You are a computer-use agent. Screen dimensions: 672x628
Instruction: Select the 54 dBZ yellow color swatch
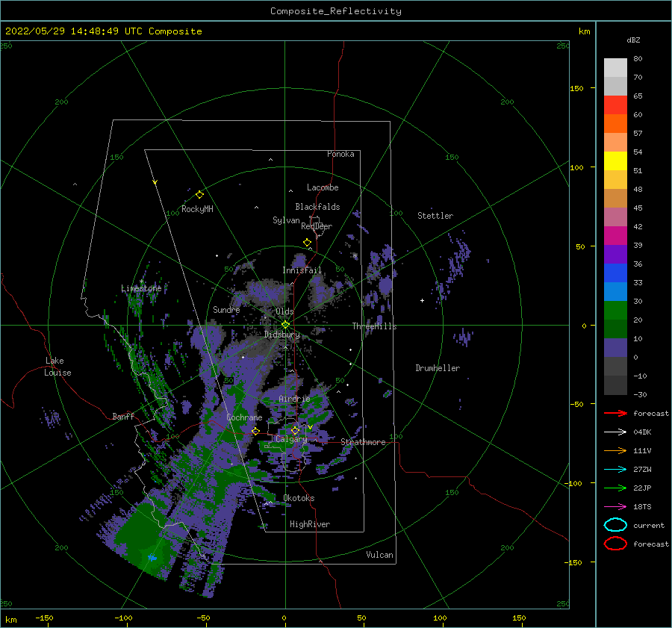pos(615,161)
